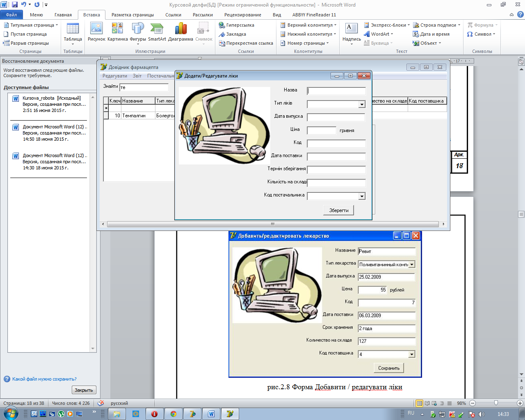Add a Закладка bookmark
The width and height of the screenshot is (525, 420).
tap(233, 34)
